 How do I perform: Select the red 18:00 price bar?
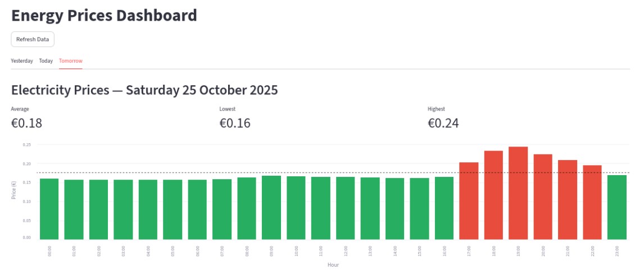point(493,195)
